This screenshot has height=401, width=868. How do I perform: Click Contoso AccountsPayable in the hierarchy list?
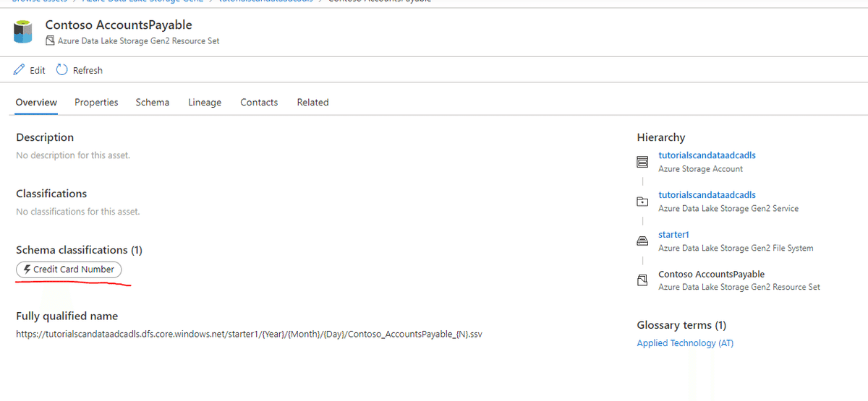click(711, 275)
